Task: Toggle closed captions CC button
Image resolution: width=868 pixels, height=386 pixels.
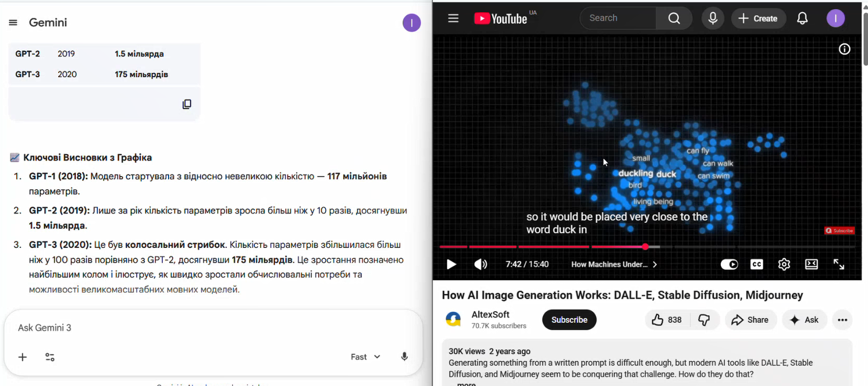Action: (756, 265)
